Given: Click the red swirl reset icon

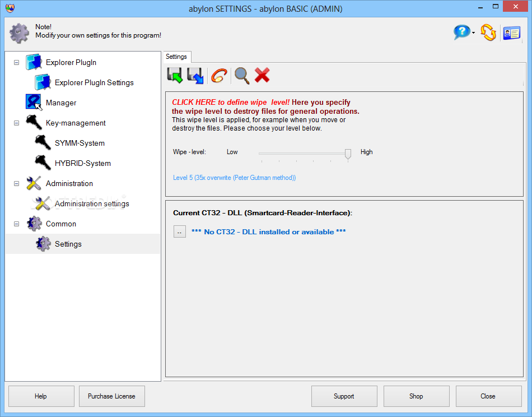Looking at the screenshot, I should (x=219, y=76).
